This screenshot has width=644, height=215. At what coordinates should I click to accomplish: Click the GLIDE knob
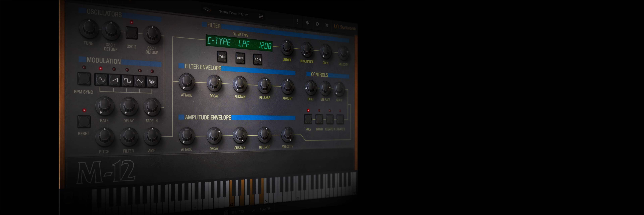pyautogui.click(x=339, y=89)
